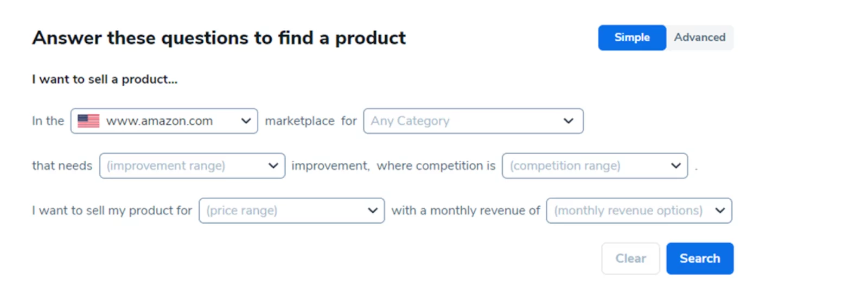
Task: Click the blue Search button
Action: click(700, 258)
